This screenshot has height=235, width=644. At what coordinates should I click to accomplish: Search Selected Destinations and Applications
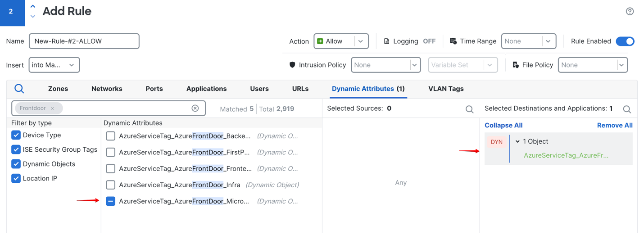point(626,109)
